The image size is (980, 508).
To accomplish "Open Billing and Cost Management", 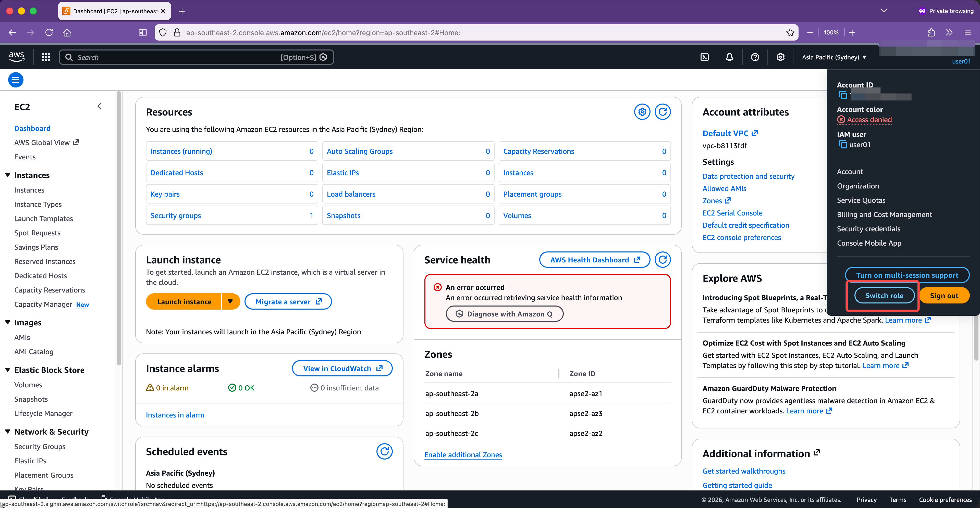I will pyautogui.click(x=884, y=214).
